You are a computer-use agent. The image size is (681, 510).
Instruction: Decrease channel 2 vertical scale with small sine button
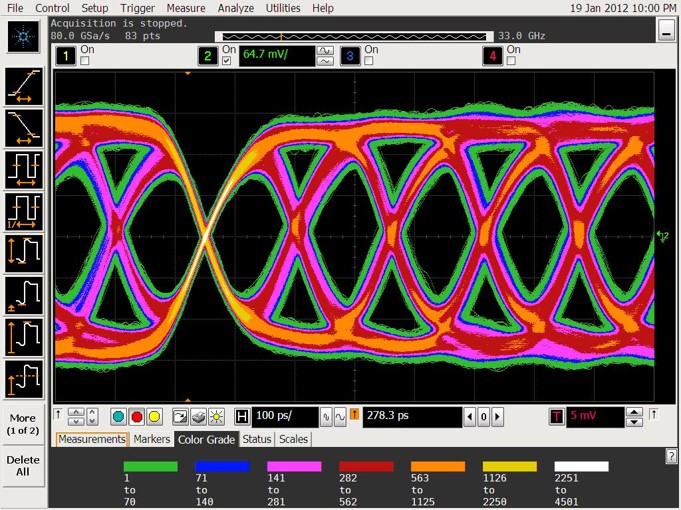point(325,61)
